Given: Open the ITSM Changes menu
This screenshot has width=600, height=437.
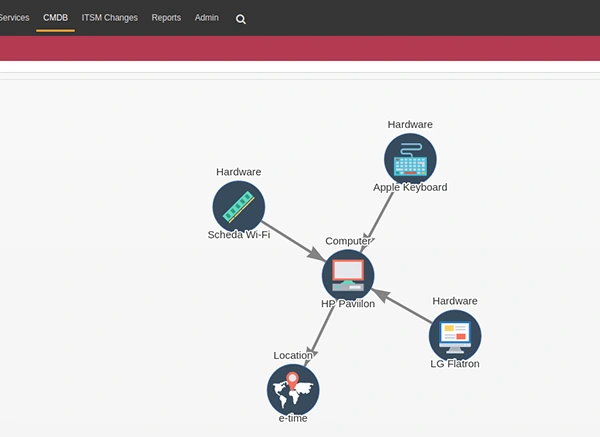Looking at the screenshot, I should coord(109,18).
